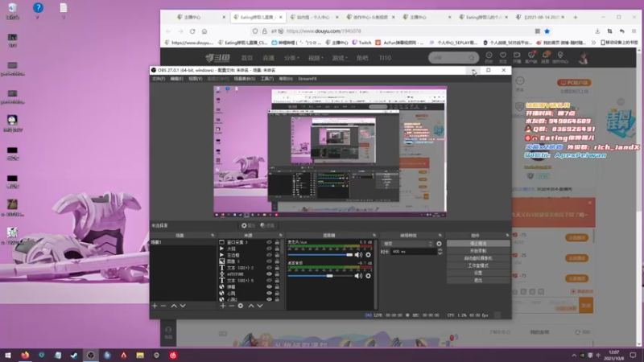The height and width of the screenshot is (362, 644).
Task: Move the selected source up in the list
Action: 251,306
